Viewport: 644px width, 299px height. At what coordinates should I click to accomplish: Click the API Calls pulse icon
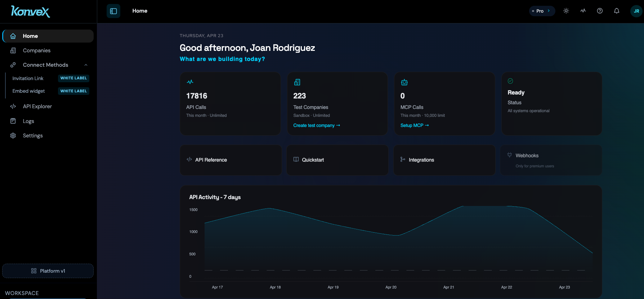[190, 82]
